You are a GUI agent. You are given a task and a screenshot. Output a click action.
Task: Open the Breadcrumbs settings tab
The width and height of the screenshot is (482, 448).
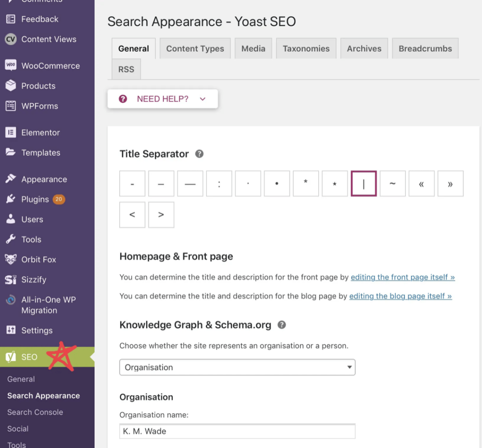425,48
